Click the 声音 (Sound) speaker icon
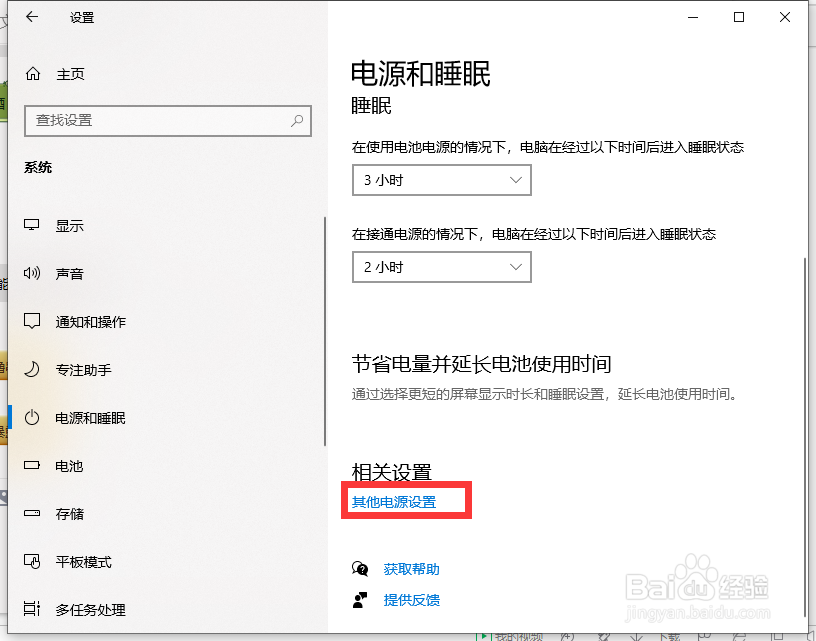This screenshot has width=816, height=641. [x=31, y=273]
